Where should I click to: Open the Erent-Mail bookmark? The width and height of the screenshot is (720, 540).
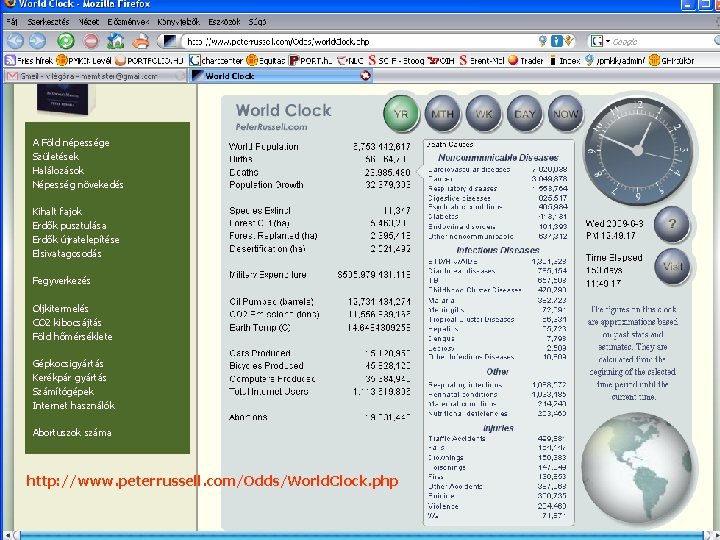[x=482, y=60]
